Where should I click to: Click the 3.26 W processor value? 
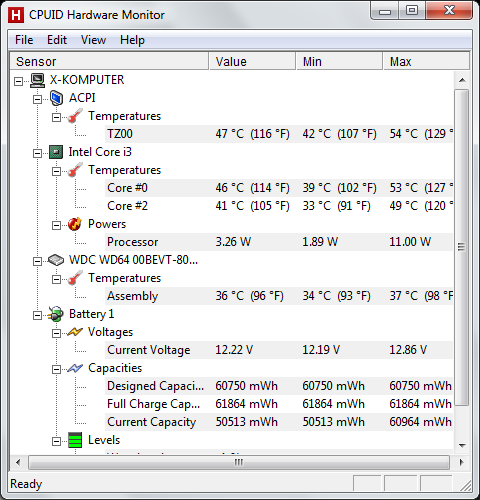pos(233,242)
